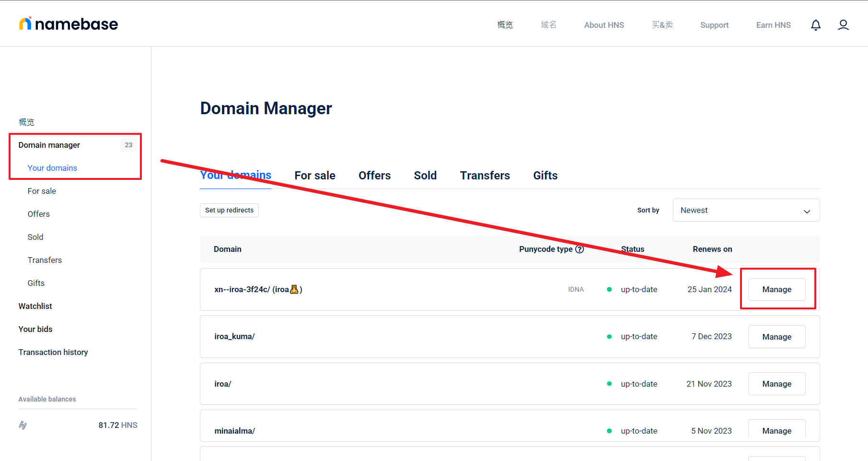Go to Your bids in sidebar
The width and height of the screenshot is (868, 461).
click(35, 329)
